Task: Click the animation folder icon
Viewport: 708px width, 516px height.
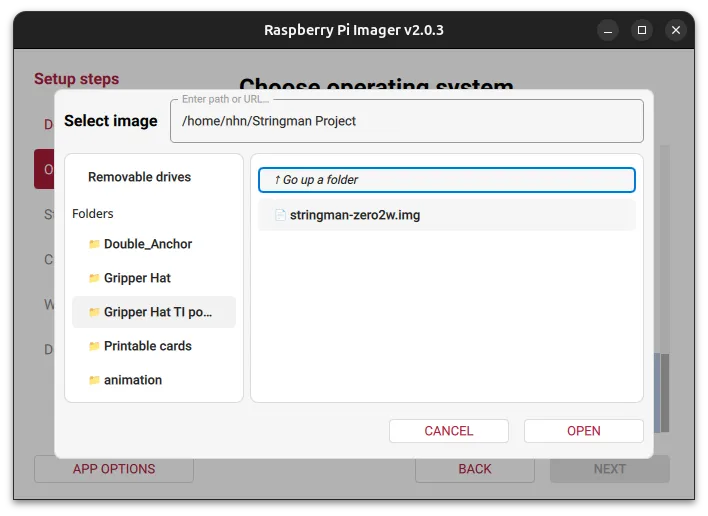Action: [94, 380]
